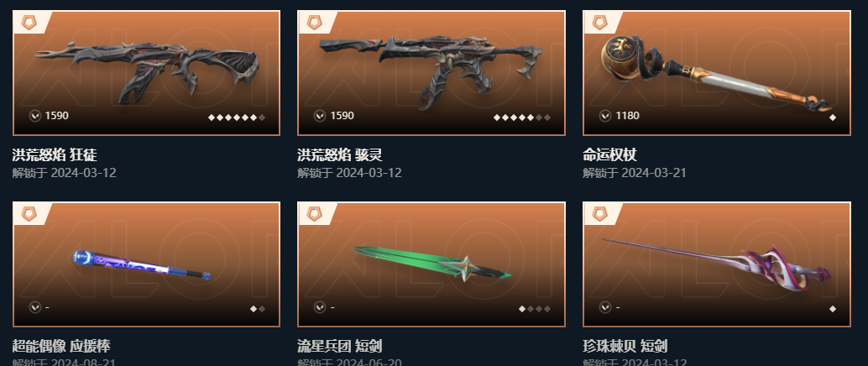Image resolution: width=868 pixels, height=366 pixels.
Task: Click tier badge icon on 命运权杖 card
Action: pyautogui.click(x=599, y=23)
